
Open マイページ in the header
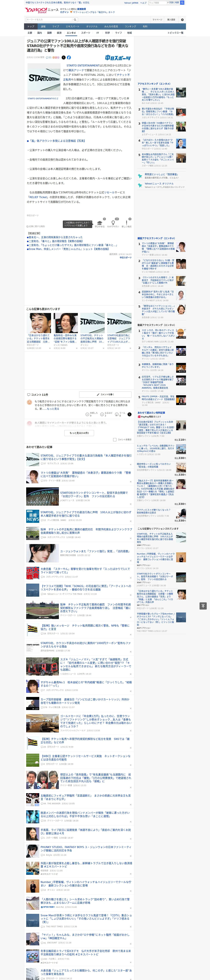(157, 20)
